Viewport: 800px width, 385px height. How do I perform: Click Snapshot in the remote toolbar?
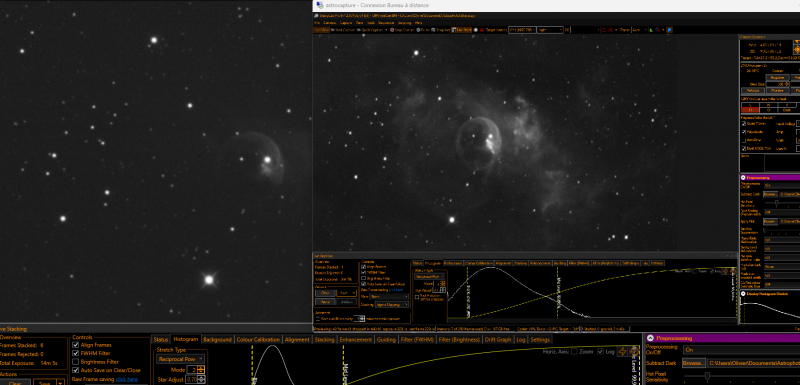click(x=440, y=30)
